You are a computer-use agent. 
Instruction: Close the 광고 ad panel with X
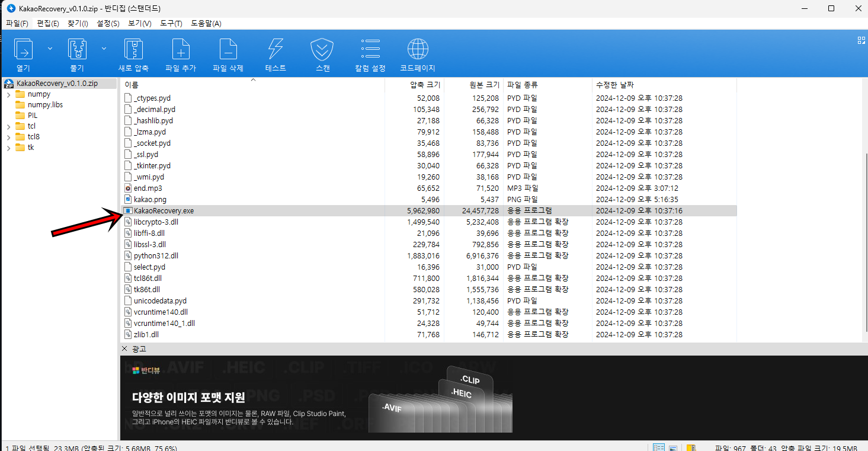coord(124,348)
